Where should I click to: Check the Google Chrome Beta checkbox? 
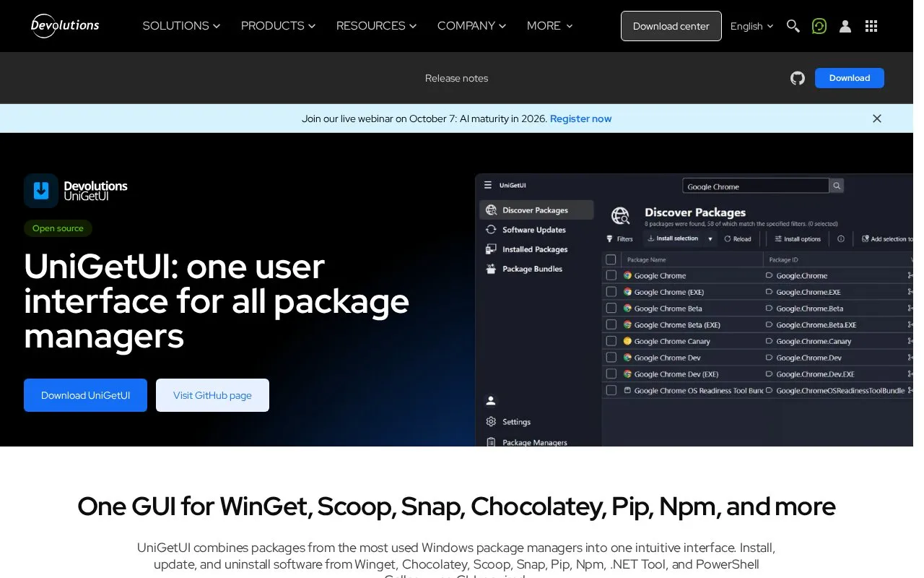tap(611, 309)
